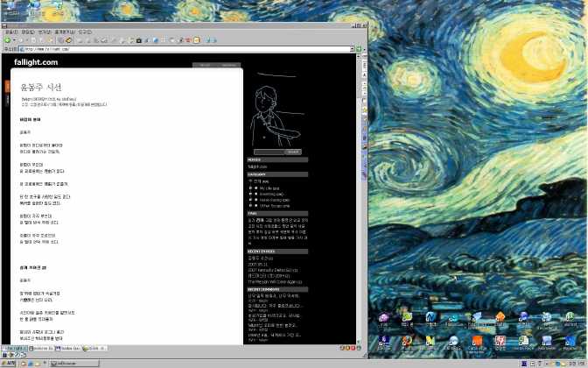The image size is (588, 368).
Task: Open recent entry The Messiah Will Come Again
Action: pyautogui.click(x=275, y=282)
